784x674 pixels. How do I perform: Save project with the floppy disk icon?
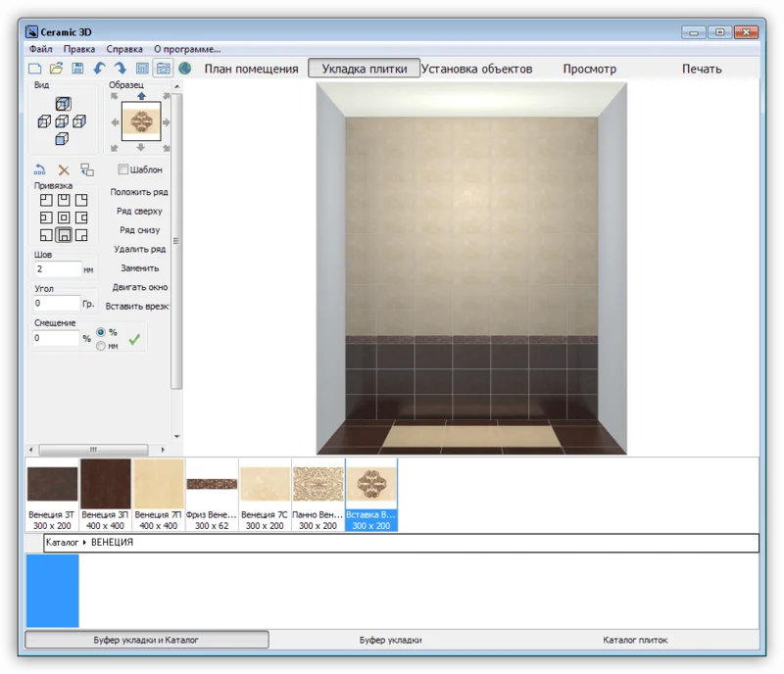[x=77, y=69]
